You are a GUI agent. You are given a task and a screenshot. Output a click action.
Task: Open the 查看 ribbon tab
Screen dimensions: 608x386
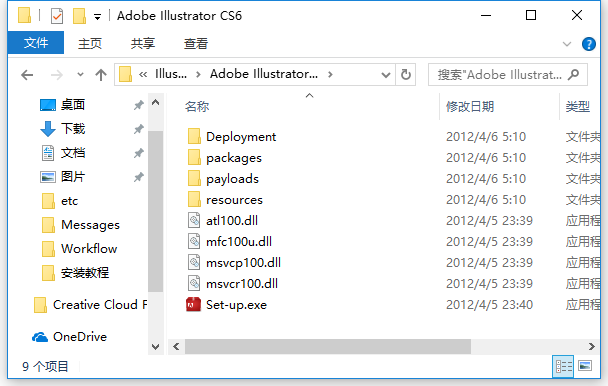196,43
